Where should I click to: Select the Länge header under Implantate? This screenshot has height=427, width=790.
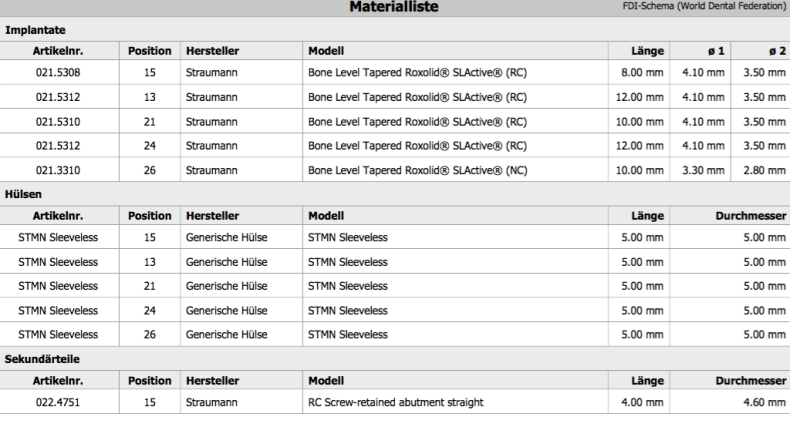point(647,51)
